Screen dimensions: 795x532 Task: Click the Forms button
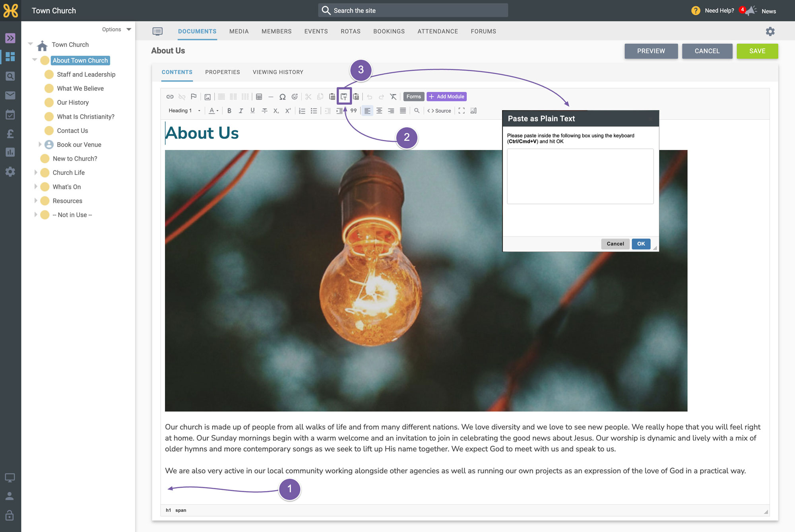[413, 97]
